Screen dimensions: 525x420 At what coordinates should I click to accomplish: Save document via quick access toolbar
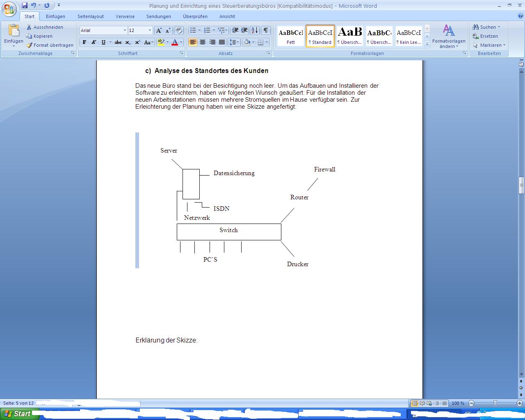(25, 5)
